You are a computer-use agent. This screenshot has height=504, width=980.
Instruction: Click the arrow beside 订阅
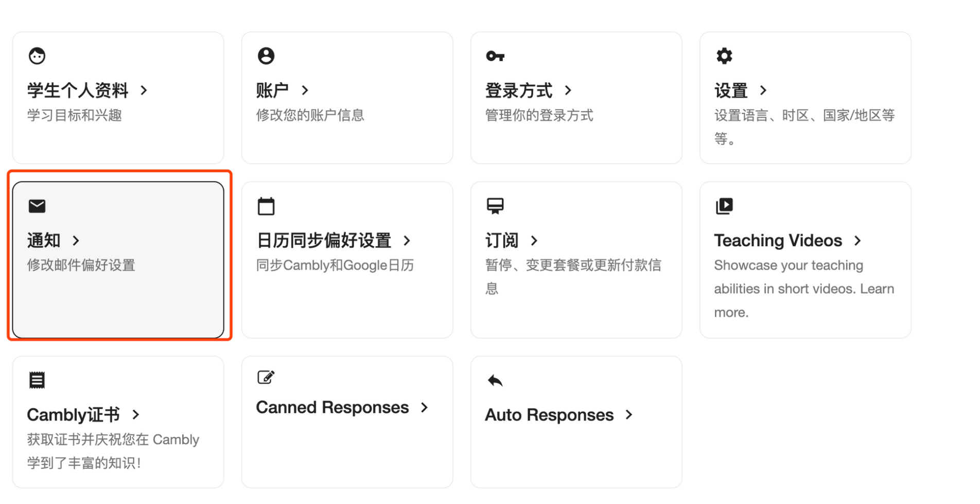tap(534, 240)
